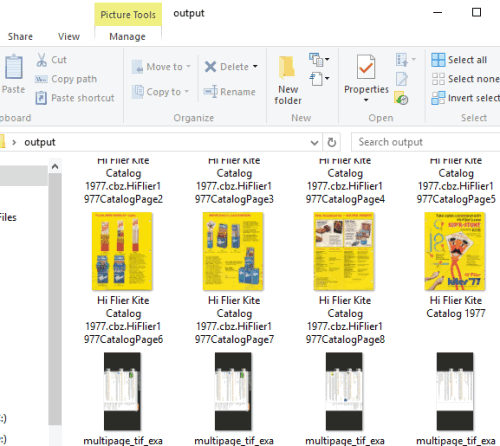Viewport: 500px width, 446px height.
Task: Click the Open icon in Open group
Action: 402,60
